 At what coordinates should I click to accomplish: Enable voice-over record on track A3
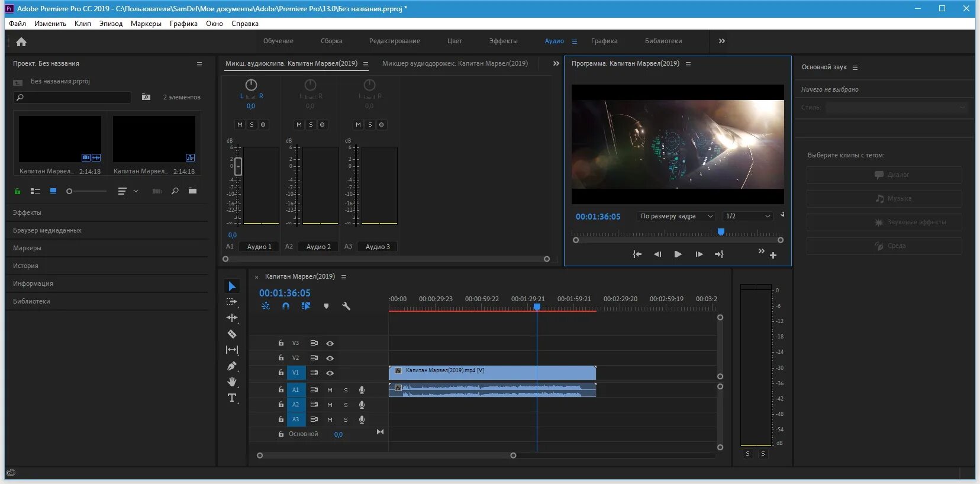tap(362, 420)
